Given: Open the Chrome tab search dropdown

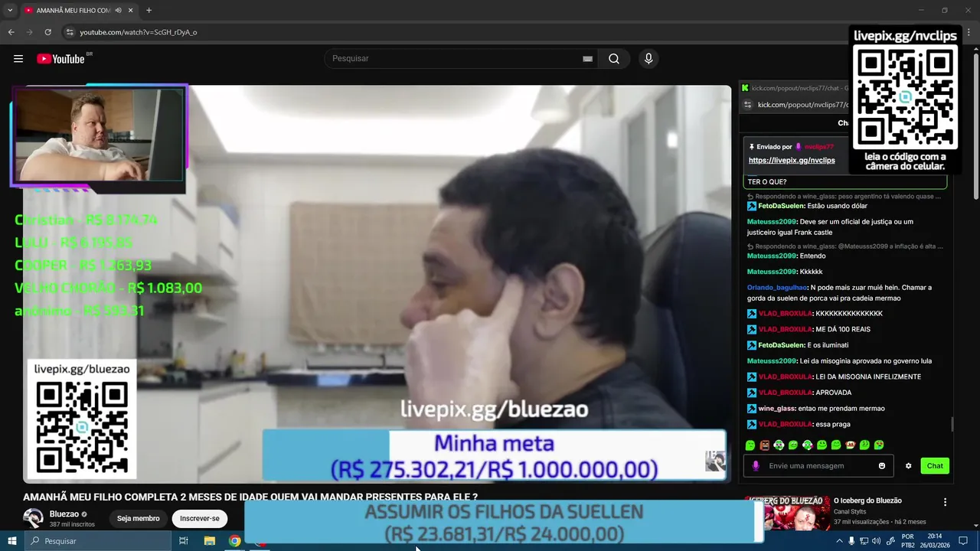Looking at the screenshot, I should pyautogui.click(x=10, y=11).
